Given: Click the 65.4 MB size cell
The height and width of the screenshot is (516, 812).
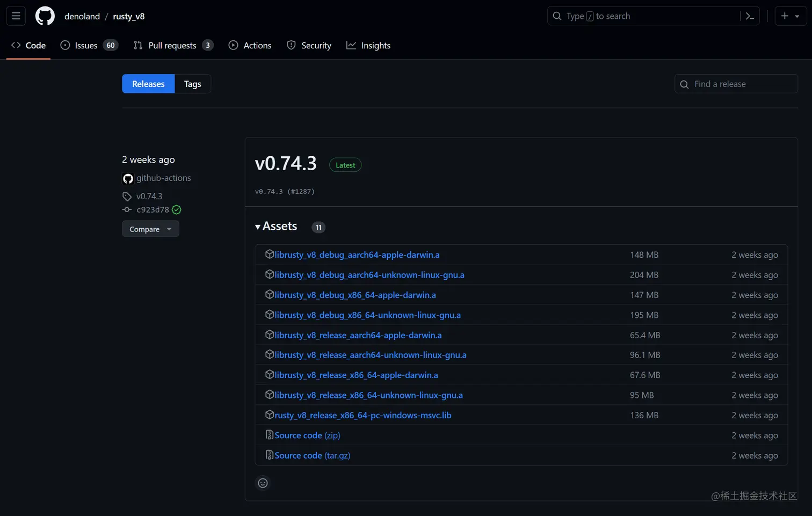Looking at the screenshot, I should click(645, 335).
